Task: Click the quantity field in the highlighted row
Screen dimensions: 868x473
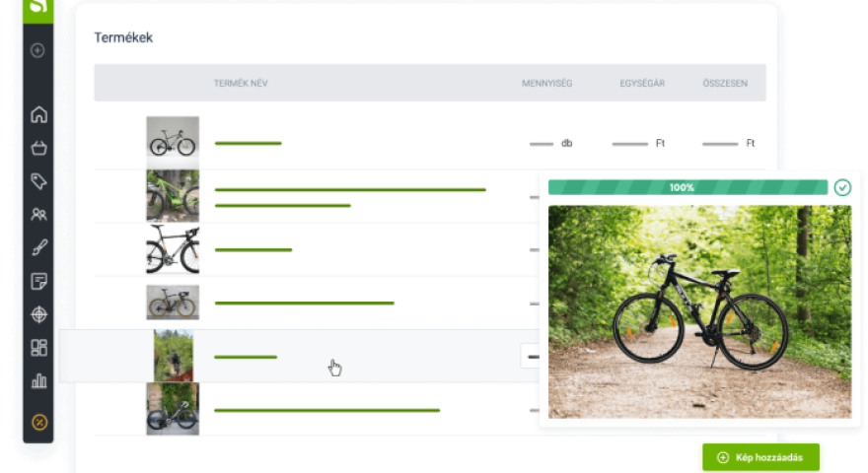Action: (531, 357)
